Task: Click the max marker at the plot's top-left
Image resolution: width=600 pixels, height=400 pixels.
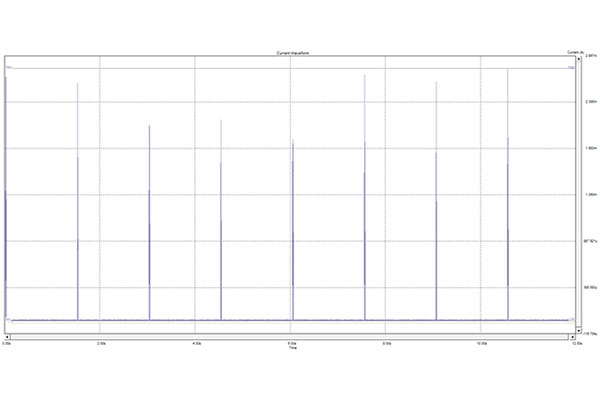Action: coord(9,68)
